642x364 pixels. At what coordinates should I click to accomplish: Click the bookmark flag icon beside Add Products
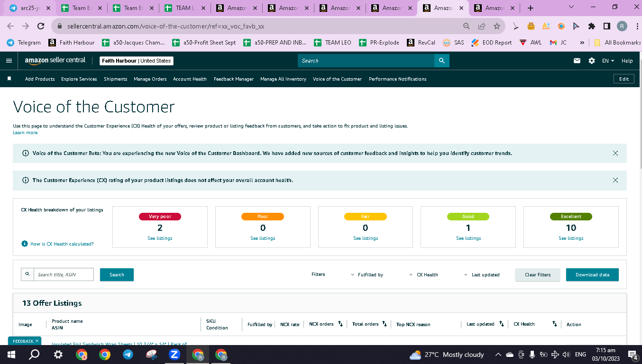[9, 79]
